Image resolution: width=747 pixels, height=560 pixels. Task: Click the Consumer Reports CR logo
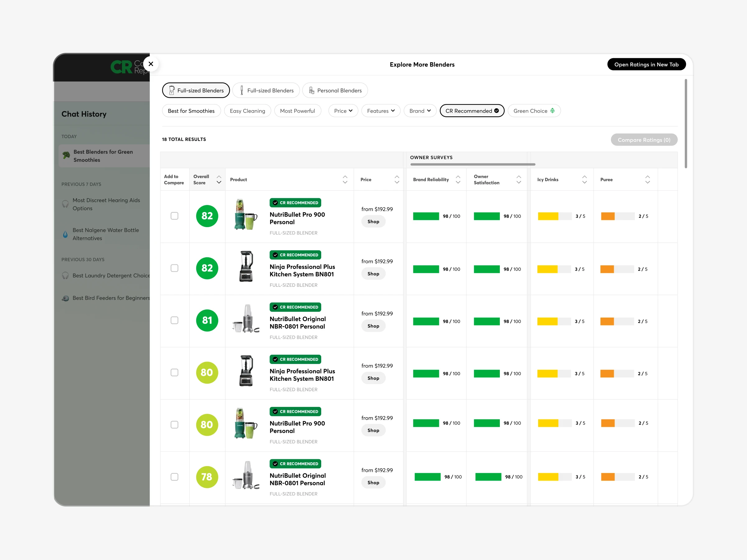122,67
